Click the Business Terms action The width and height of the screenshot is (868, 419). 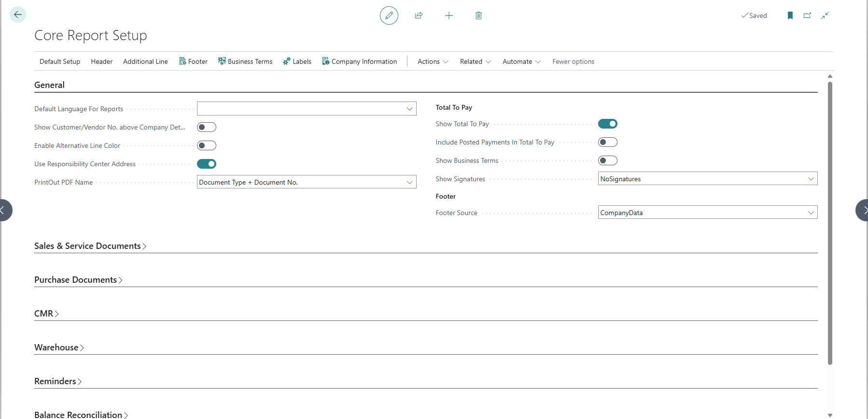pos(245,61)
